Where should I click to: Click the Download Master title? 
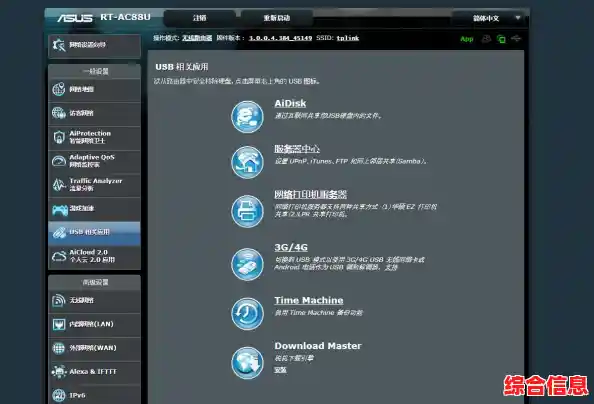click(x=318, y=346)
